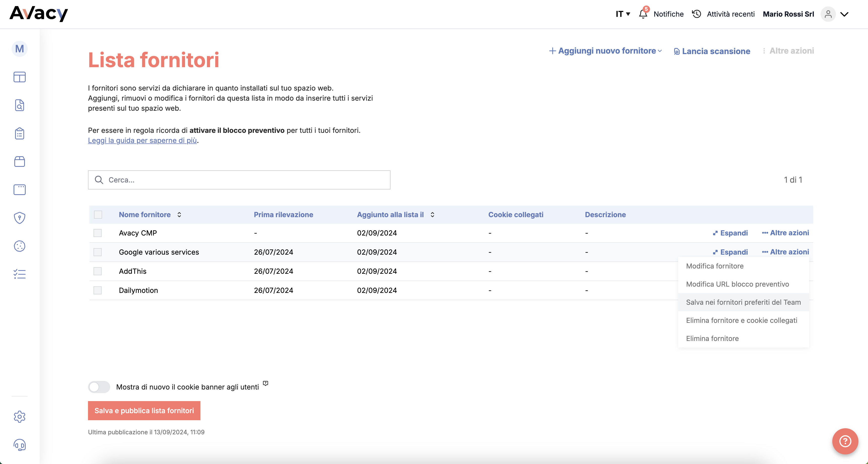Screen dimensions: 868x464
Task: Select the Google various services checkbox
Action: pyautogui.click(x=97, y=252)
